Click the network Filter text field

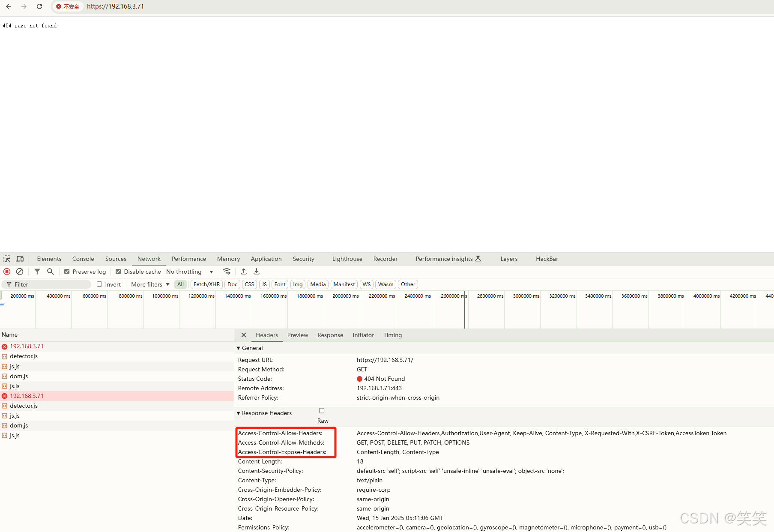pyautogui.click(x=46, y=284)
